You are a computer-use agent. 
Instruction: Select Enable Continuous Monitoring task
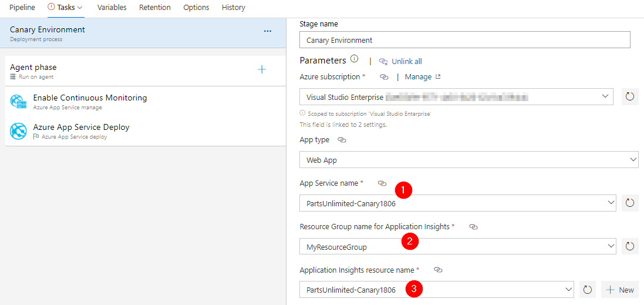coord(146,101)
